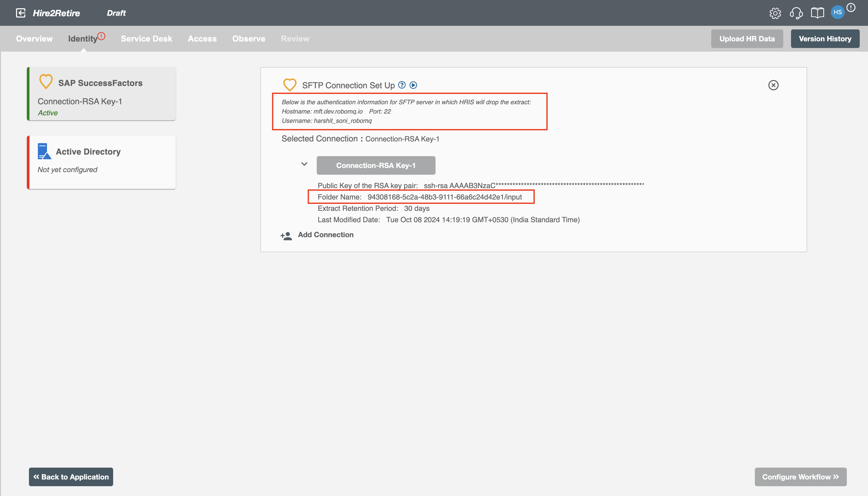Select the Identity tab
This screenshot has height=496, width=868.
coord(83,38)
